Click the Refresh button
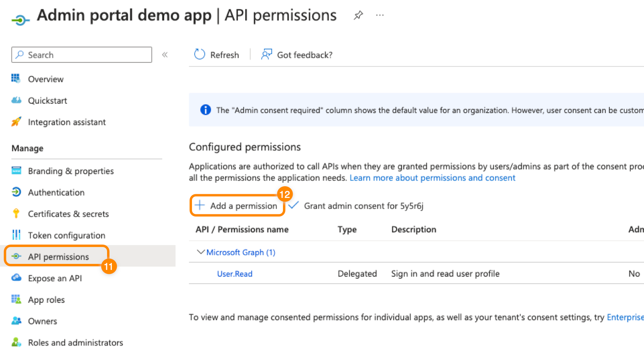This screenshot has width=644, height=354. [x=217, y=55]
